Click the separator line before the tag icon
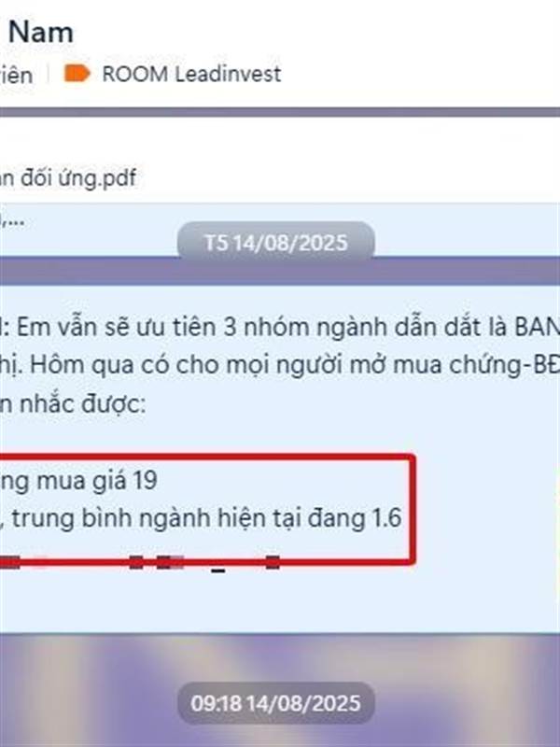 click(49, 74)
